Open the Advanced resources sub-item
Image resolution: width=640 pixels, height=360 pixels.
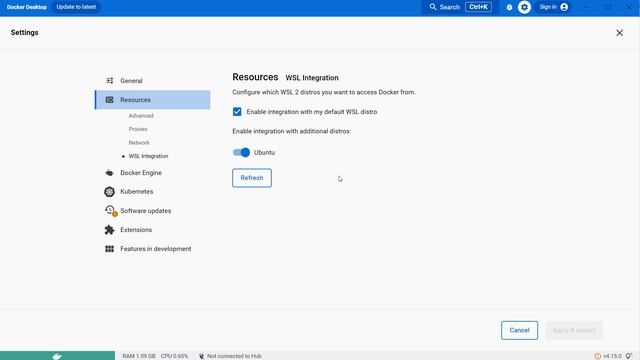click(141, 116)
